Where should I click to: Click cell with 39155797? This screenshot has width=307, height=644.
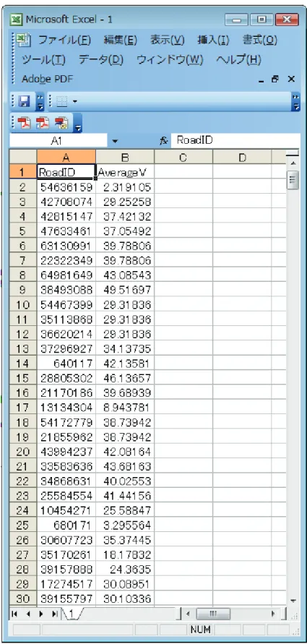[x=66, y=598]
